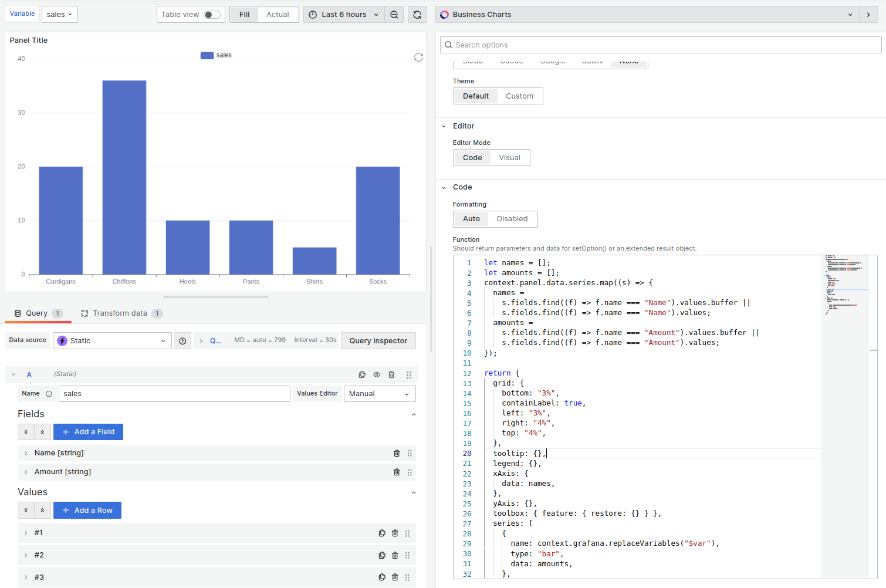The width and height of the screenshot is (886, 588).
Task: Switch to the Transform data tab
Action: (x=121, y=313)
